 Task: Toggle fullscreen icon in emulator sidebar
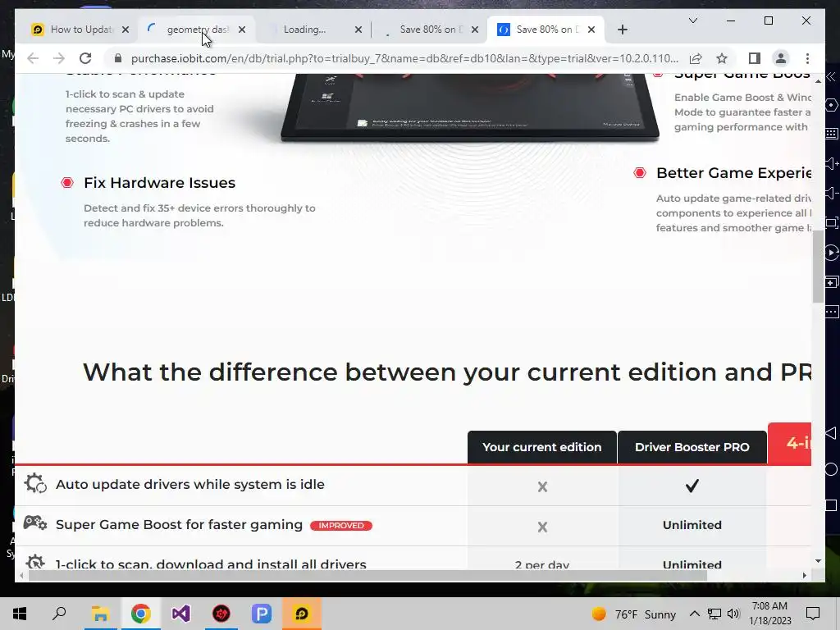[832, 223]
